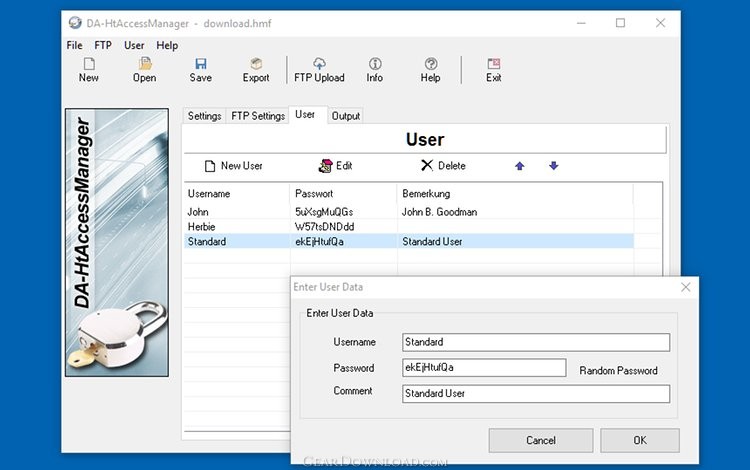Open the File menu
The height and width of the screenshot is (470, 750).
tap(74, 45)
